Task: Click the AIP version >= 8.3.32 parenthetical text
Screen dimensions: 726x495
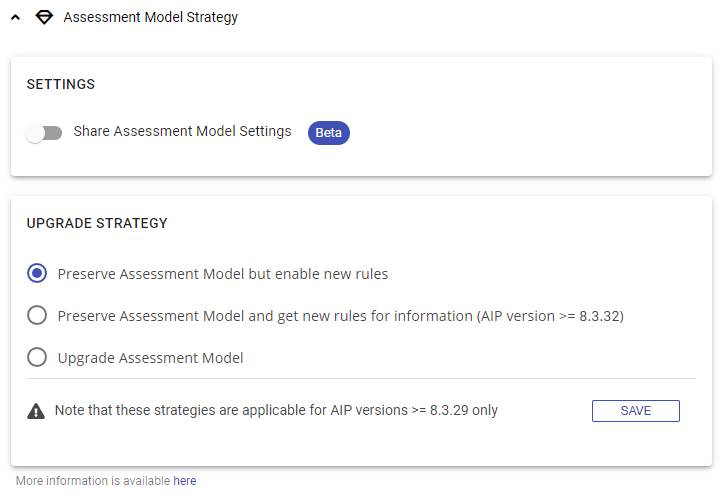Action: click(x=550, y=316)
